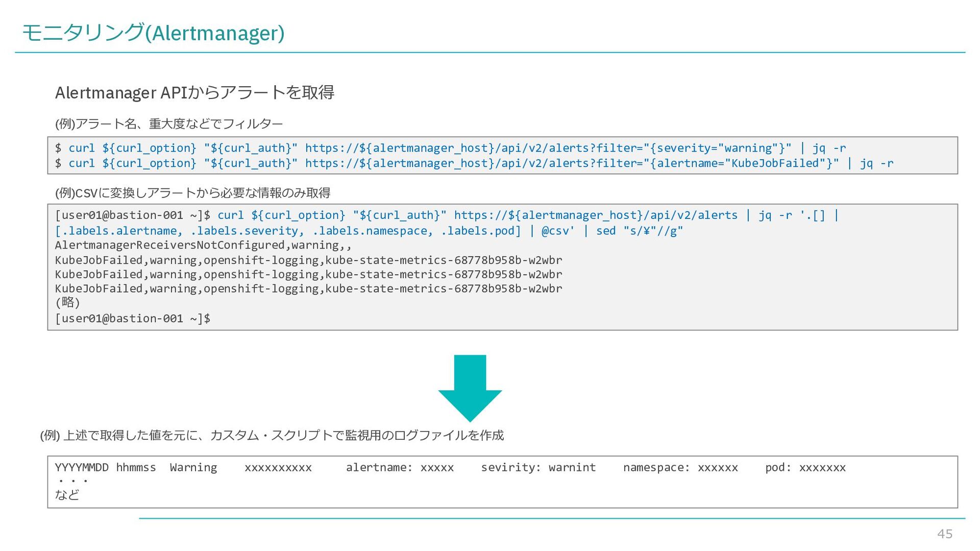Viewport: 980px width, 551px height.
Task: Select heading Alertmanager APIからアラートを取得
Action: (194, 93)
